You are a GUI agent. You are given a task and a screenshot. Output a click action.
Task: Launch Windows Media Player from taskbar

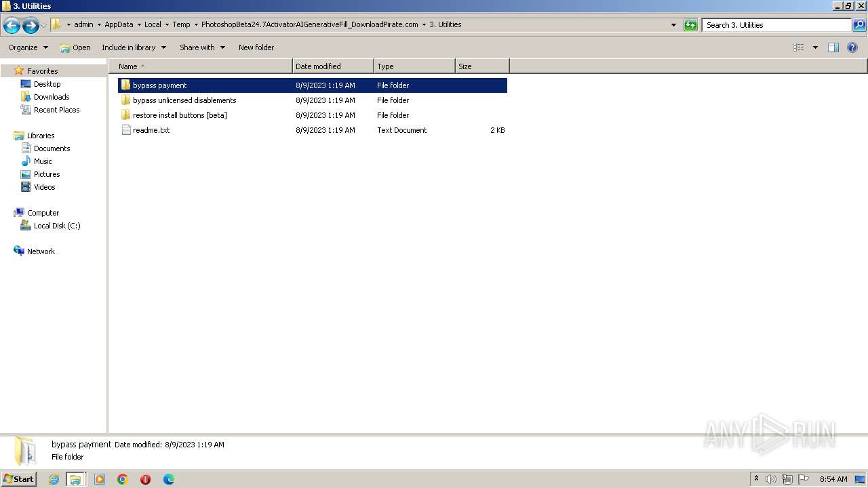coord(100,479)
